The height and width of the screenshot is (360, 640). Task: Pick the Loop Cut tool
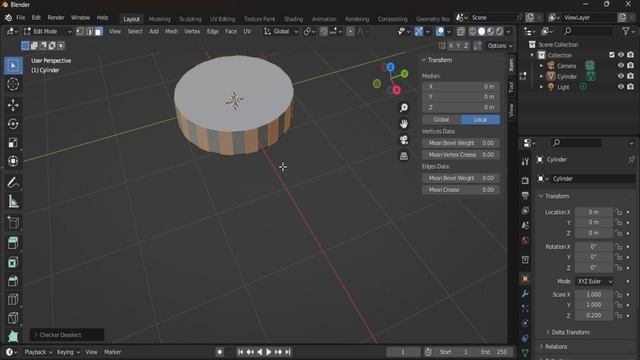(x=13, y=299)
